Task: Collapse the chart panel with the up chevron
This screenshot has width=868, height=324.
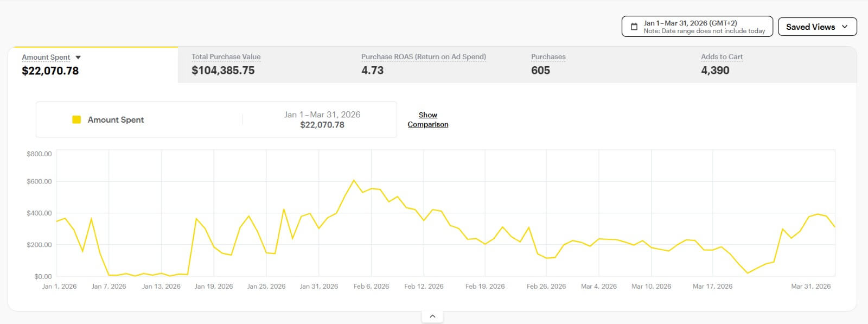Action: tap(432, 316)
